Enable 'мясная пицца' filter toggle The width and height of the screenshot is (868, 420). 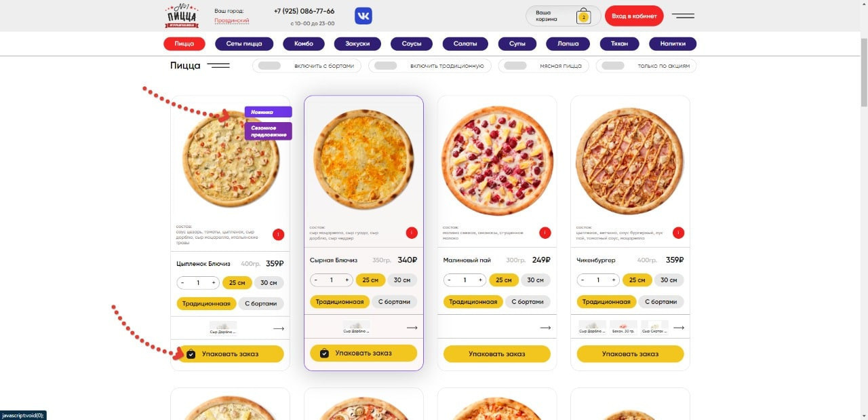click(515, 66)
